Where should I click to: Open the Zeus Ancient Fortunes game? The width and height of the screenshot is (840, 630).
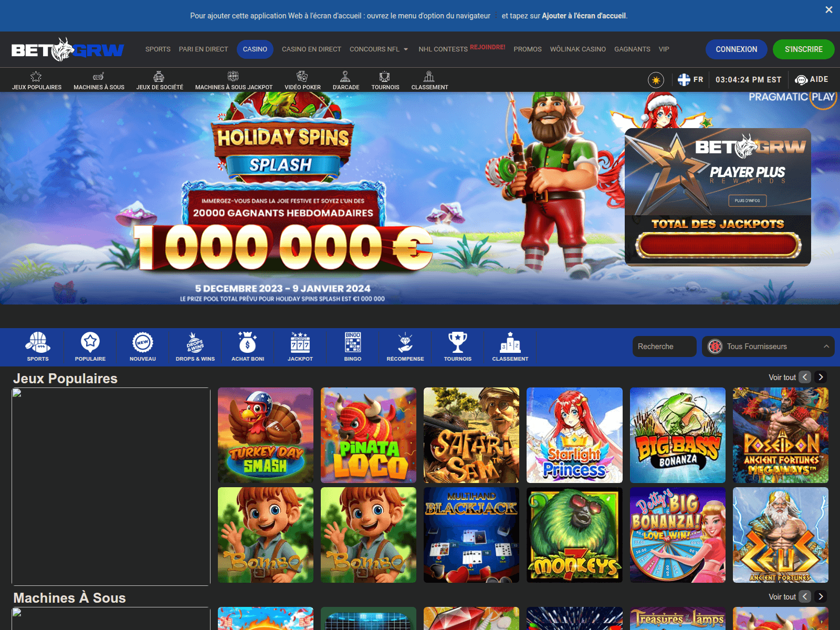pos(781,535)
